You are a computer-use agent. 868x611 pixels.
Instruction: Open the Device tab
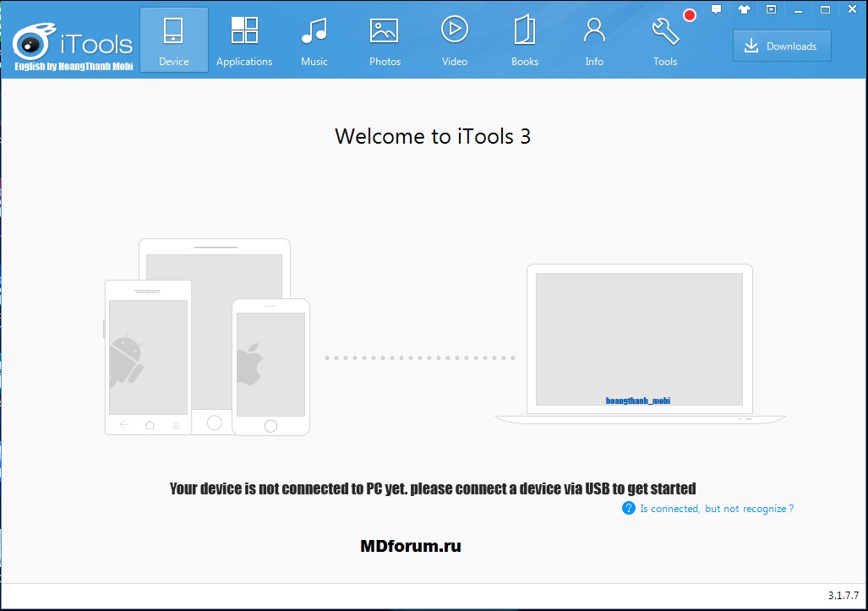(173, 40)
